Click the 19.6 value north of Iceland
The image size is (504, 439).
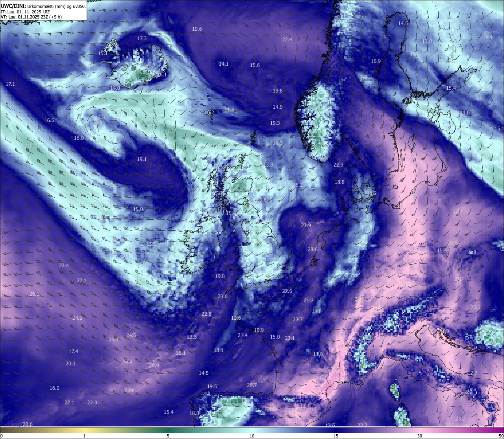pyautogui.click(x=197, y=29)
